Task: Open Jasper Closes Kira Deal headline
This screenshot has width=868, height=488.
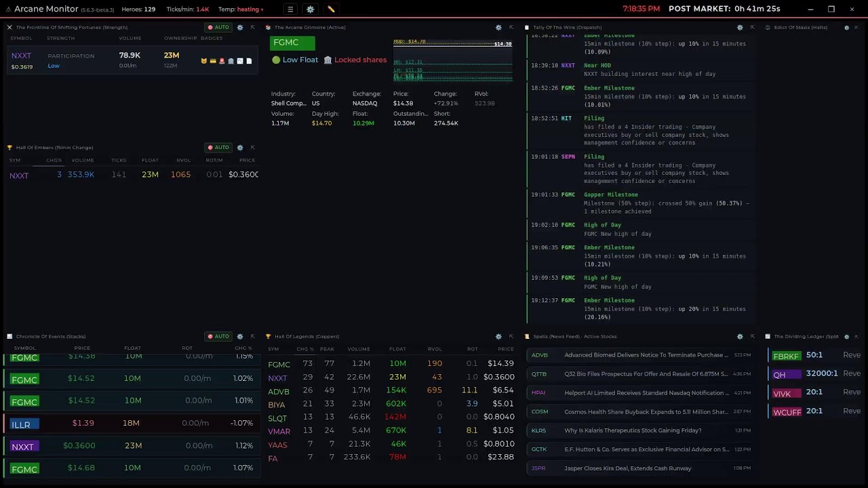Action: click(x=628, y=468)
